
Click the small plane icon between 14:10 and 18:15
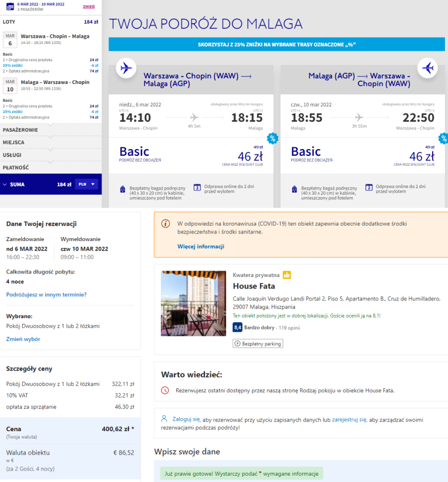(194, 117)
